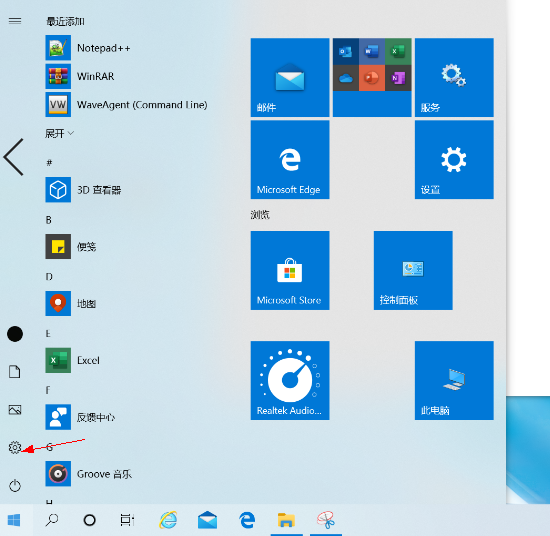Open Task View on the taskbar
The height and width of the screenshot is (536, 550).
[x=127, y=520]
